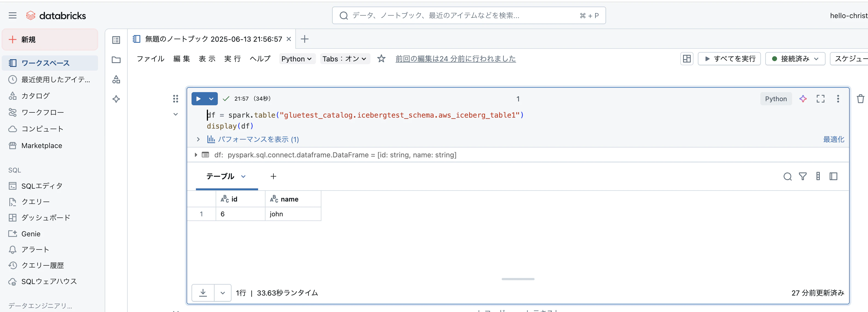Open the 接続済み compute dropdown
This screenshot has width=868, height=312.
coord(795,59)
